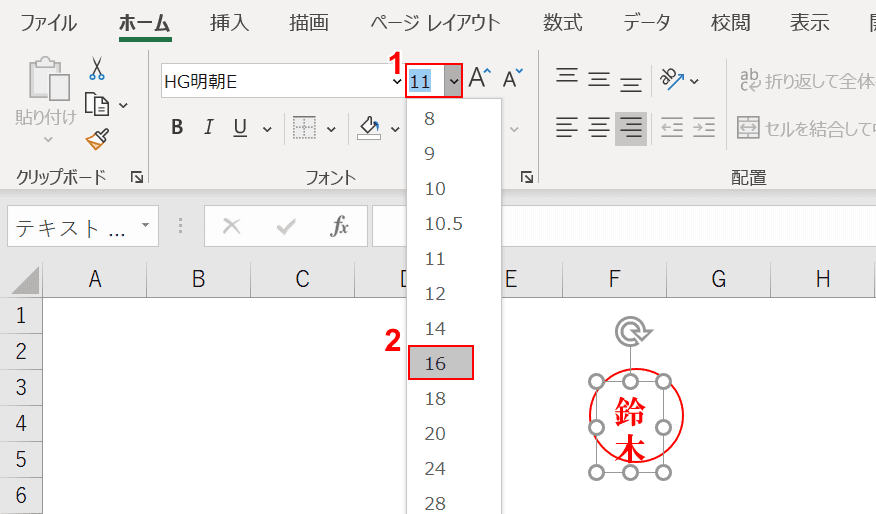This screenshot has height=514, width=876.
Task: Select the row 3 header
Action: pos(21,387)
